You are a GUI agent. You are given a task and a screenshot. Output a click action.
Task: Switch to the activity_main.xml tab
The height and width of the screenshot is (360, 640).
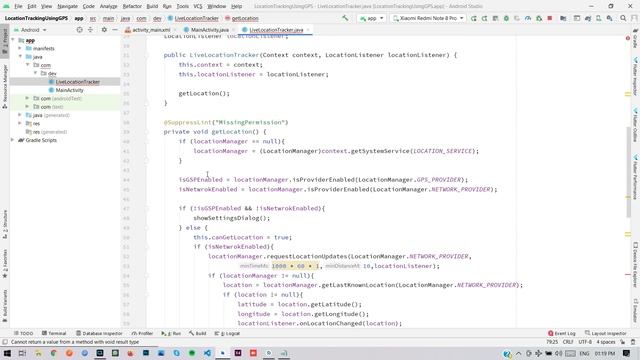151,30
